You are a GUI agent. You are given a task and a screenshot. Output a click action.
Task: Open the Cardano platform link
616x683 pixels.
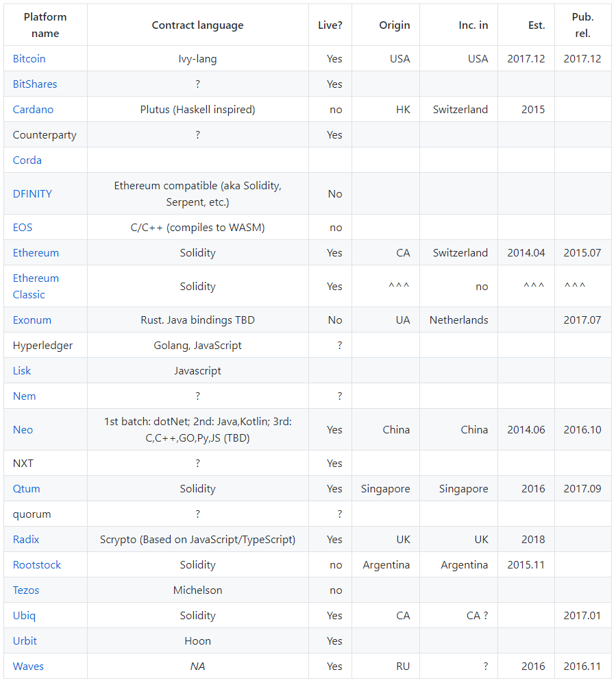(x=33, y=110)
